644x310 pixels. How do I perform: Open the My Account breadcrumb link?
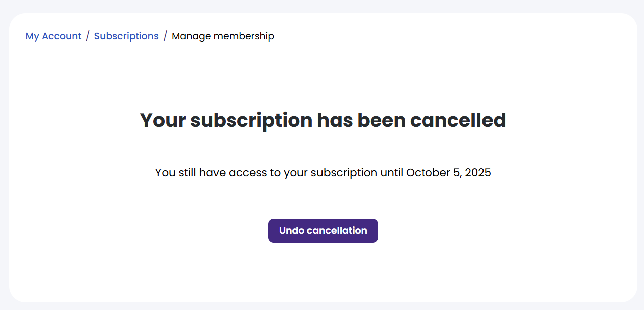53,36
